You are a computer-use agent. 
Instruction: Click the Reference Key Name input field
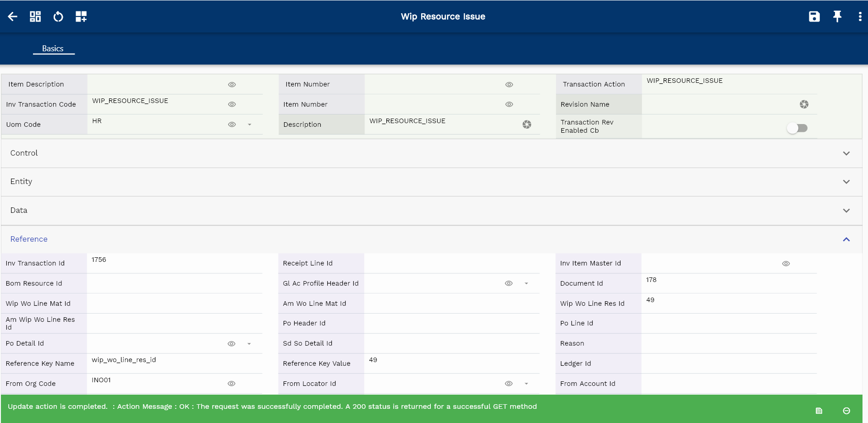point(174,363)
